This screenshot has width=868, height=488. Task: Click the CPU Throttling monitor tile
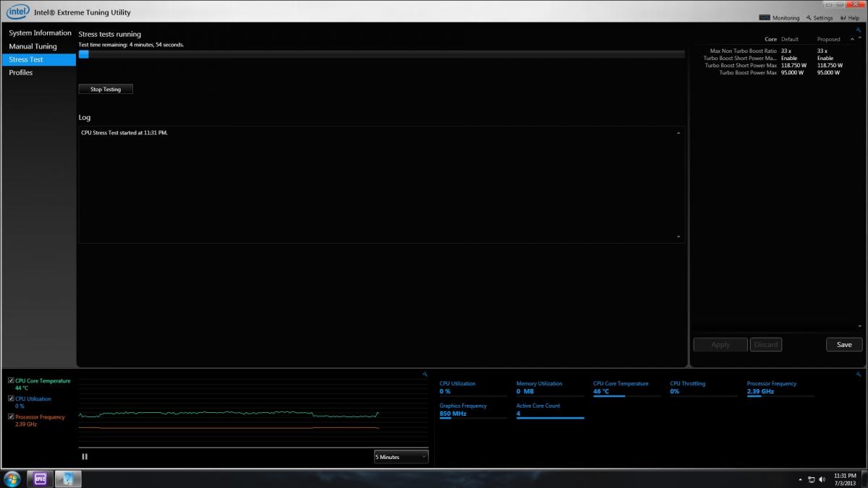[x=704, y=390]
